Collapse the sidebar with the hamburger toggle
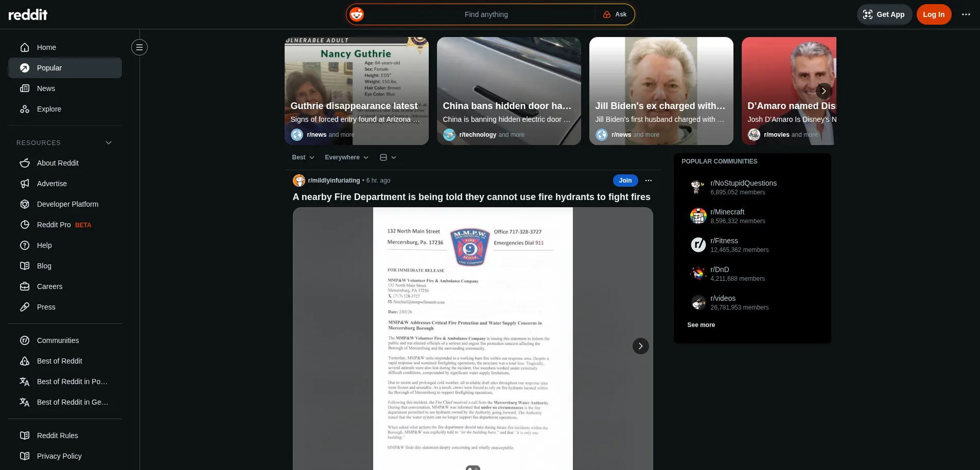The height and width of the screenshot is (470, 980). 139,47
